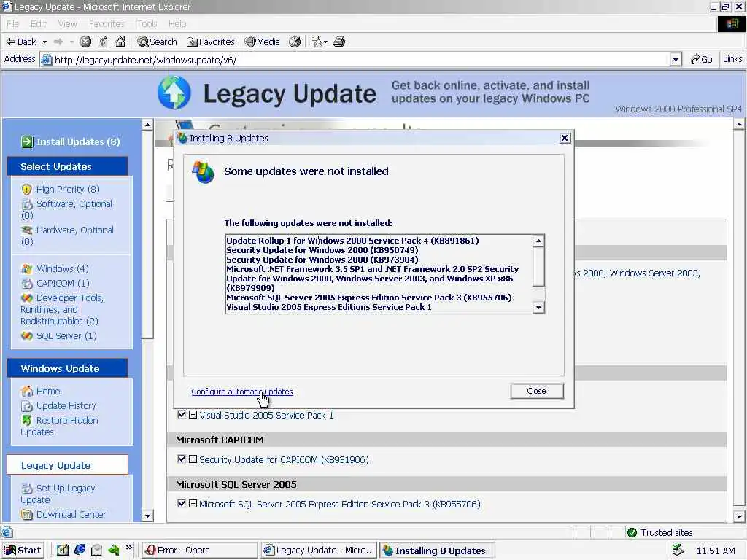Click the Hardware Optional icon
This screenshot has width=747, height=560.
tap(27, 230)
